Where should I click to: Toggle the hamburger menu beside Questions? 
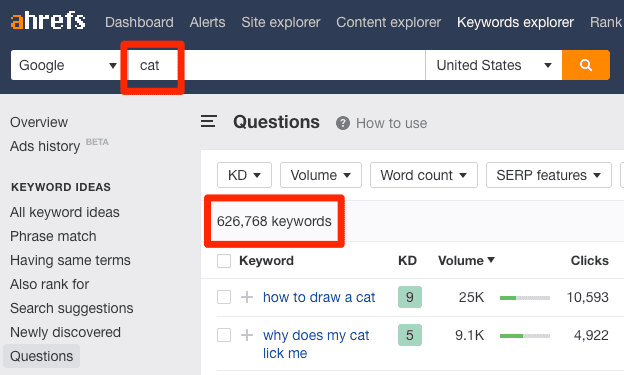(209, 121)
